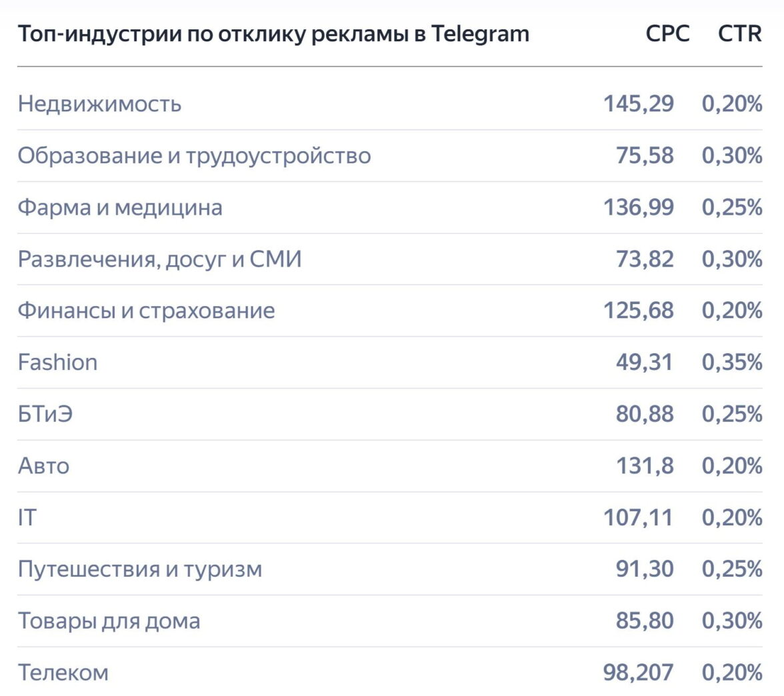The height and width of the screenshot is (696, 784).
Task: Select the Недвижимость row label
Action: point(99,104)
